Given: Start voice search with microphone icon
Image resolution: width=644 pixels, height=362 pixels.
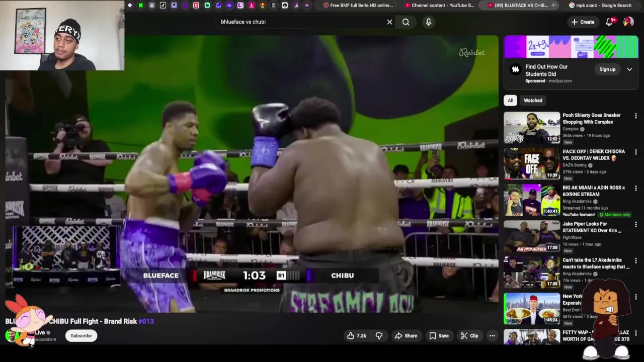Looking at the screenshot, I should pos(429,22).
